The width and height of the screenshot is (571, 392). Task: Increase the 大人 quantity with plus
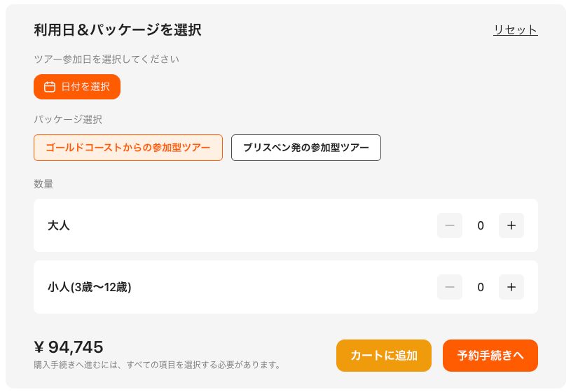(511, 225)
